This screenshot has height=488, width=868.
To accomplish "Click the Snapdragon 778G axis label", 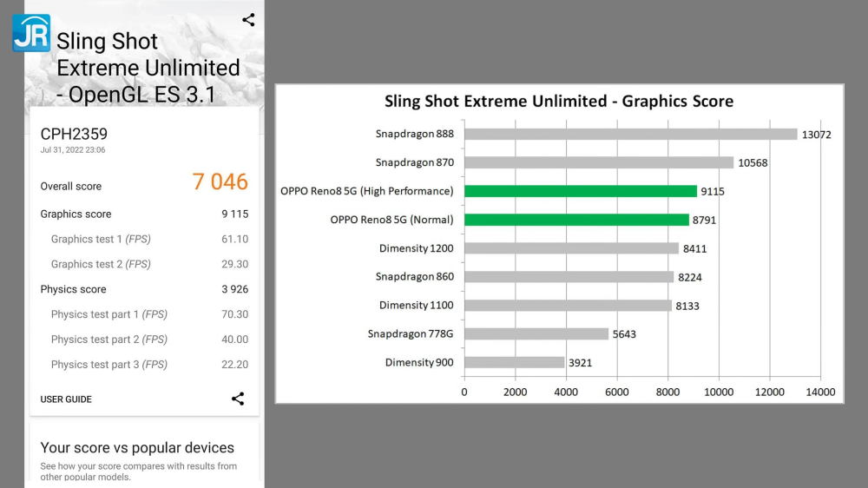I will (410, 334).
